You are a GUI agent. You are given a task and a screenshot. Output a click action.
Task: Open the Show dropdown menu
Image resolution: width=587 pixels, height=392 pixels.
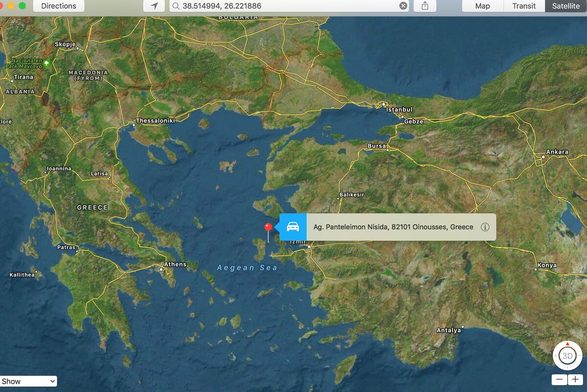(x=28, y=381)
